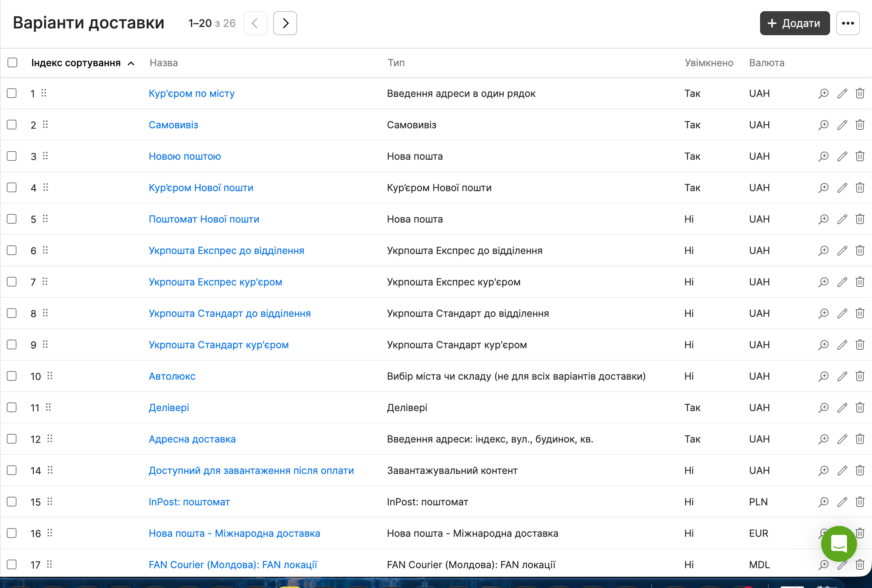Screen dimensions: 872x588
Task: Click pencil icon in InPost: поштомат row
Action: 842,502
